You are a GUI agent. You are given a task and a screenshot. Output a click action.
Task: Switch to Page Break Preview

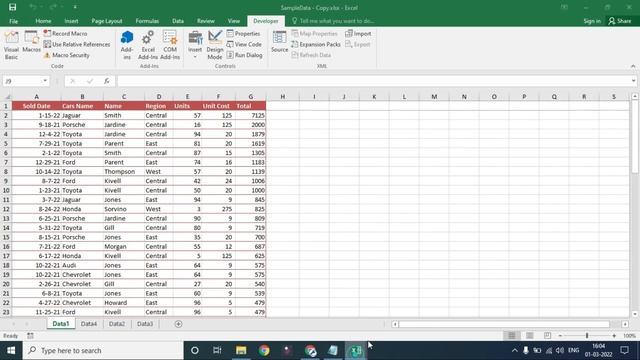(x=547, y=336)
